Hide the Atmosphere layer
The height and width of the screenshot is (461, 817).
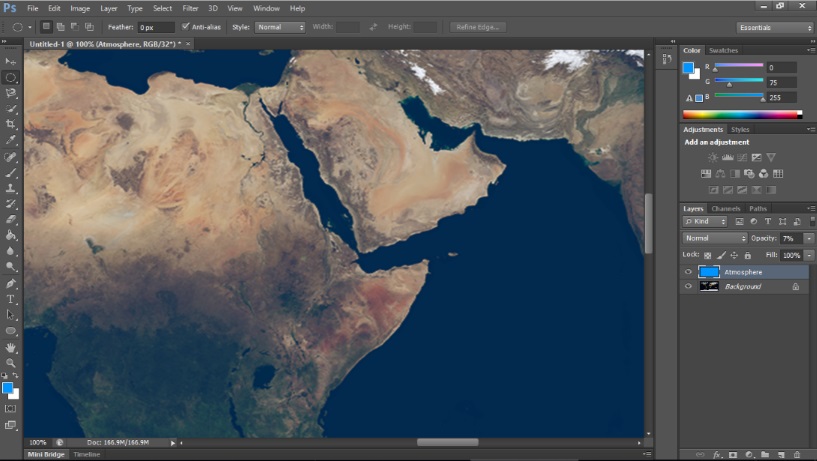coord(688,272)
